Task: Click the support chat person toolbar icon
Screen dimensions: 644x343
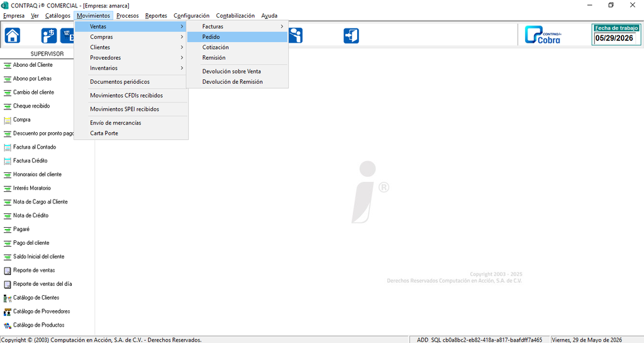Action: [x=296, y=36]
